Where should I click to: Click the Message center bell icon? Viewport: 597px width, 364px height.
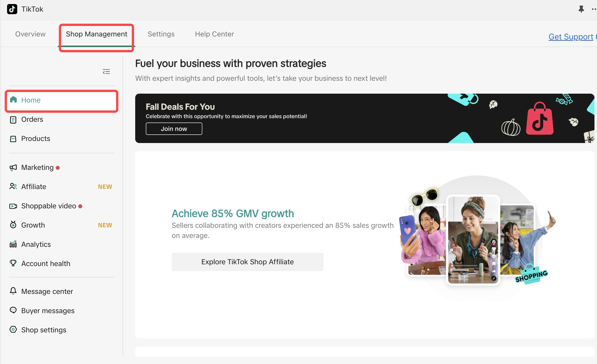[x=13, y=291]
